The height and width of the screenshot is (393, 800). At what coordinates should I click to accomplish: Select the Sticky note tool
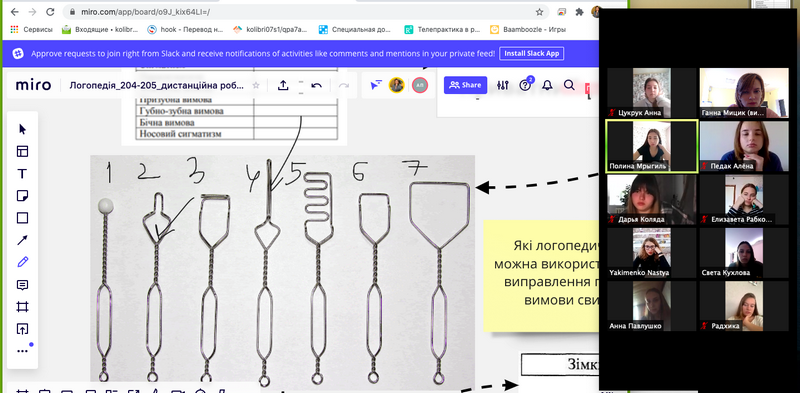[22, 195]
